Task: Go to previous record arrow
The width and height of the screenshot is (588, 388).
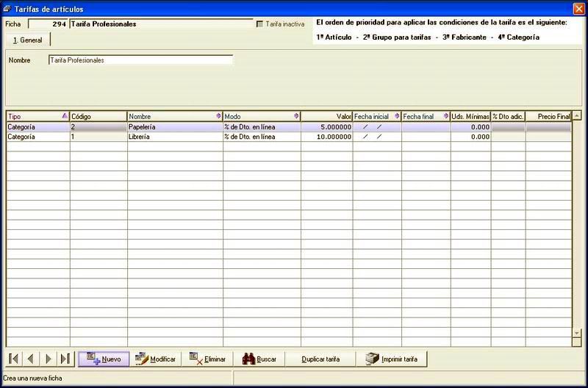Action: [31, 359]
